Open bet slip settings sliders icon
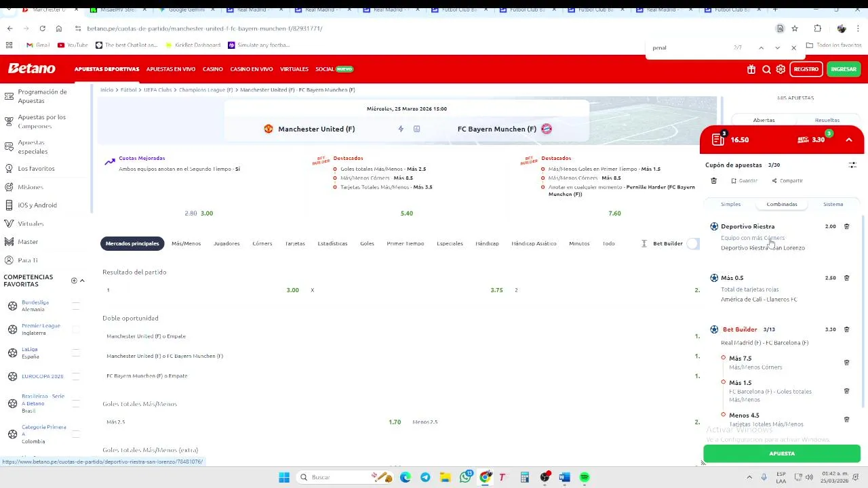 click(x=852, y=165)
